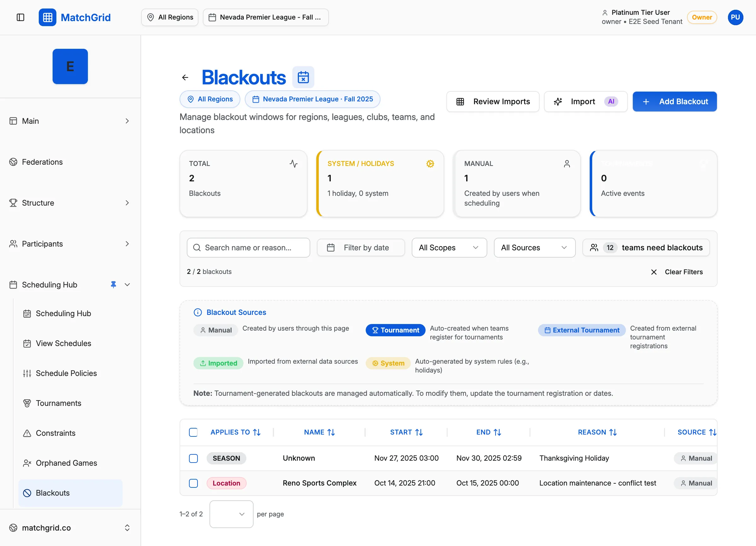
Task: Expand the per page selector
Action: (231, 514)
